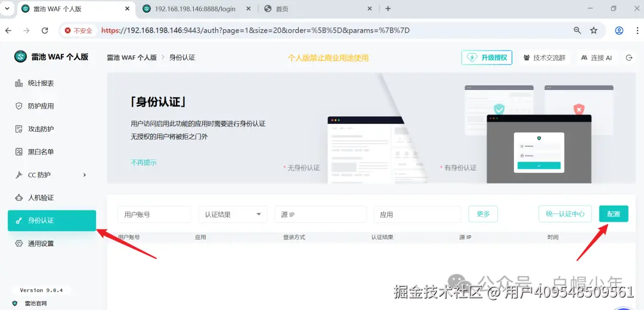Image resolution: width=644 pixels, height=310 pixels.
Task: Close the 首页 browser tab
Action: click(x=369, y=8)
